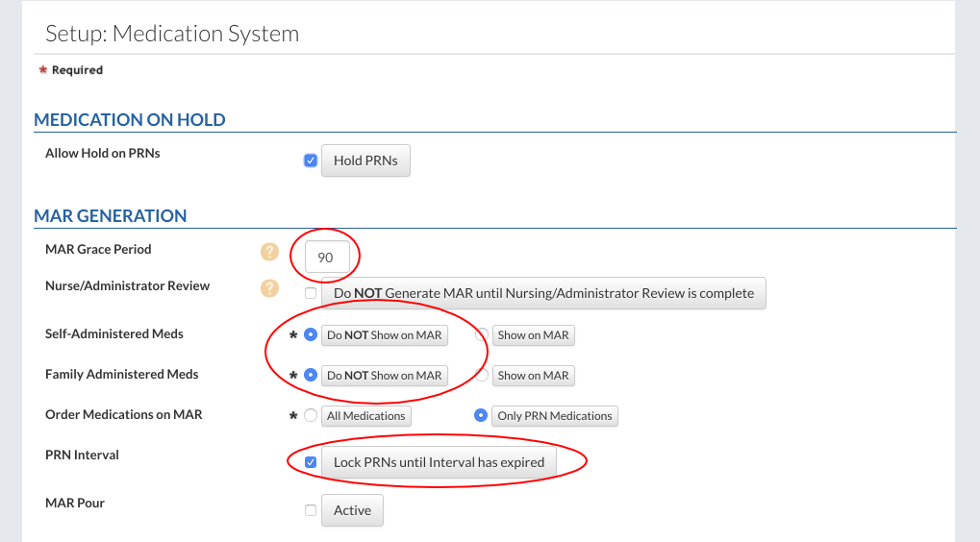Select Do NOT Show radio for Self-Administered Meds

tap(311, 335)
